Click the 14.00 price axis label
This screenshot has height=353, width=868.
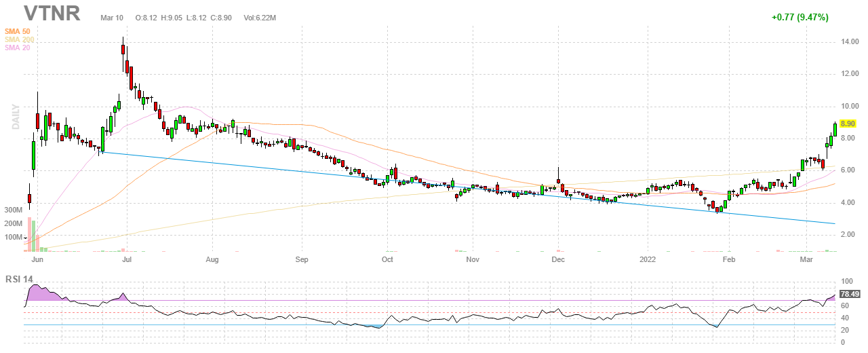tap(850, 42)
